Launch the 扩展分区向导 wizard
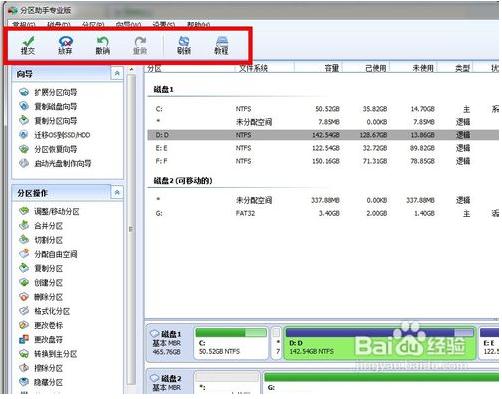The width and height of the screenshot is (502, 399). click(x=56, y=92)
